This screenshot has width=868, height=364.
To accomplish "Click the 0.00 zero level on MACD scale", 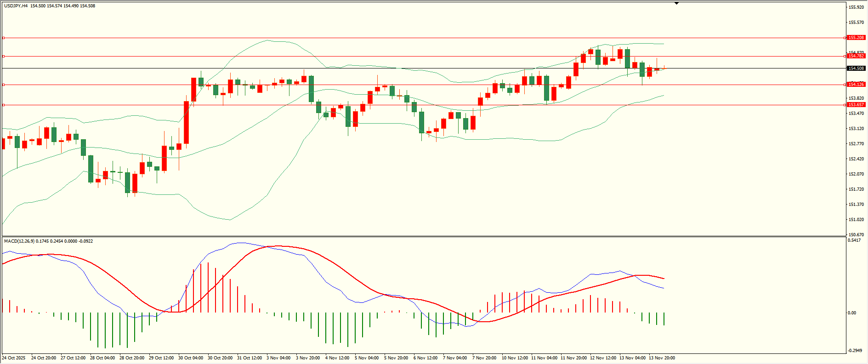I will (x=852, y=313).
